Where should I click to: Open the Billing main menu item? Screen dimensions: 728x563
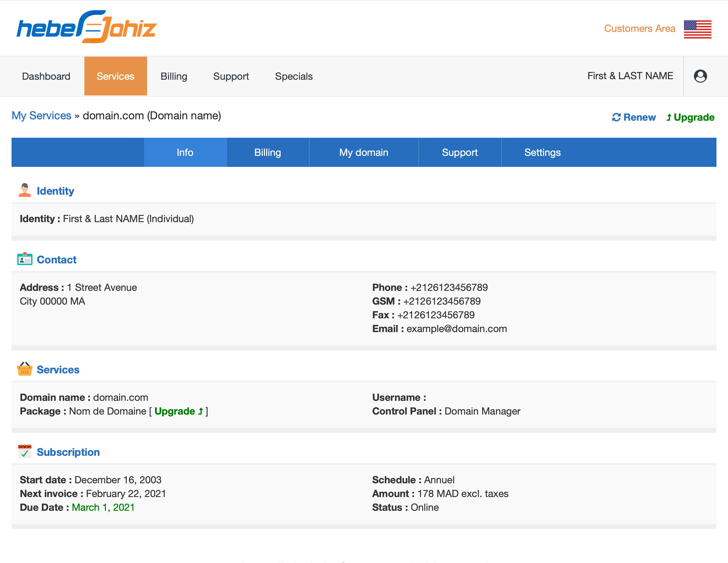point(174,76)
